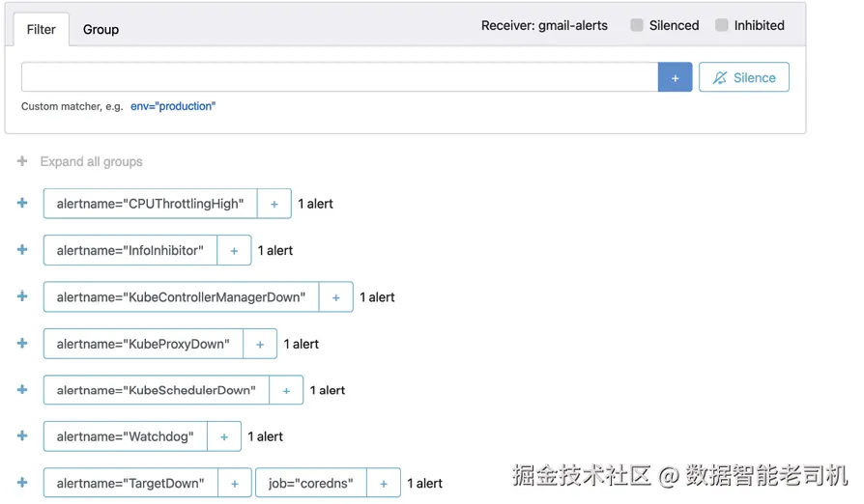Viewport: 864px width, 504px height.
Task: Add KubeProxyDown label to filter with plus
Action: [260, 344]
